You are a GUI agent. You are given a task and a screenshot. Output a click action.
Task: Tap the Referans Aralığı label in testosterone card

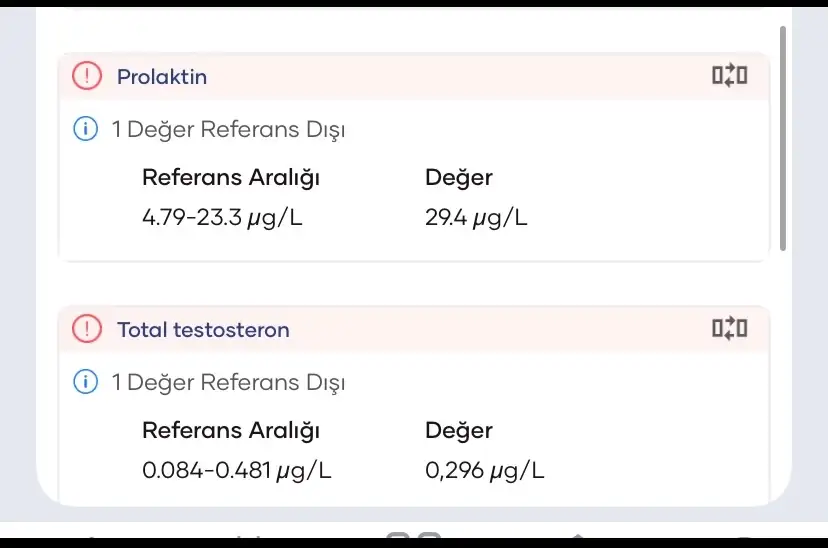tap(230, 431)
